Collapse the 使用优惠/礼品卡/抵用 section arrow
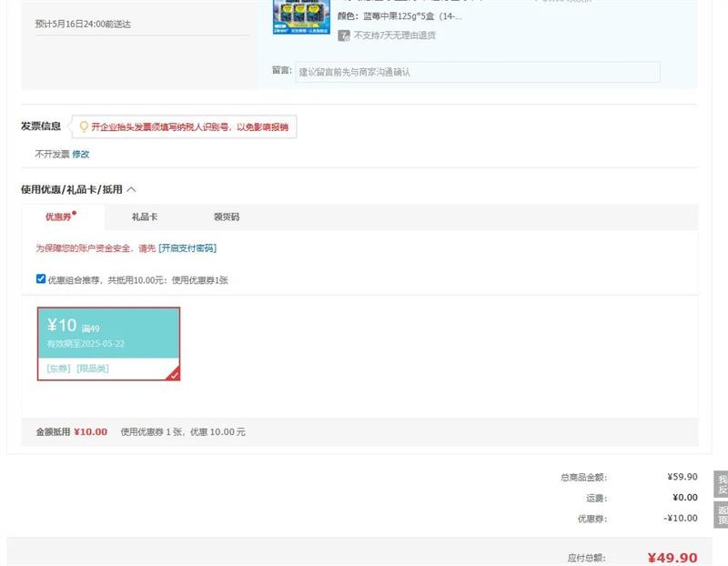728x566 pixels. [131, 189]
